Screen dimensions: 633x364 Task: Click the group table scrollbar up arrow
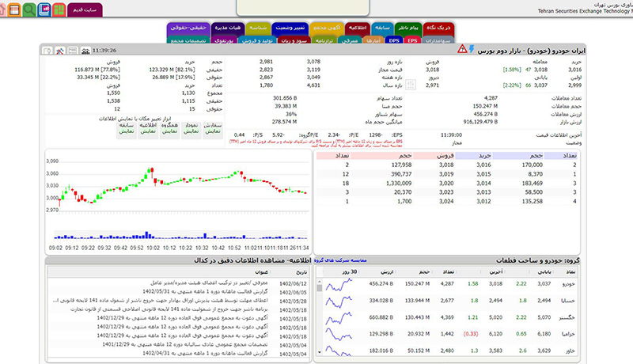[x=320, y=282]
